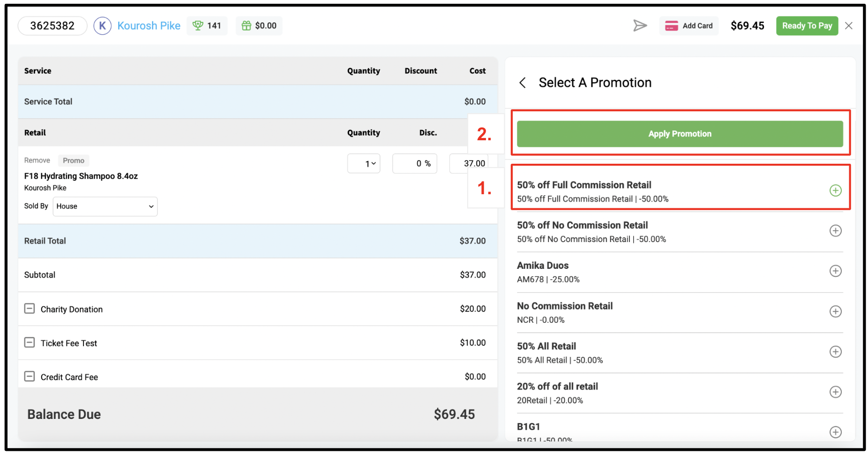The image size is (868, 456).
Task: Add the 20% off all retail promotion
Action: (835, 392)
